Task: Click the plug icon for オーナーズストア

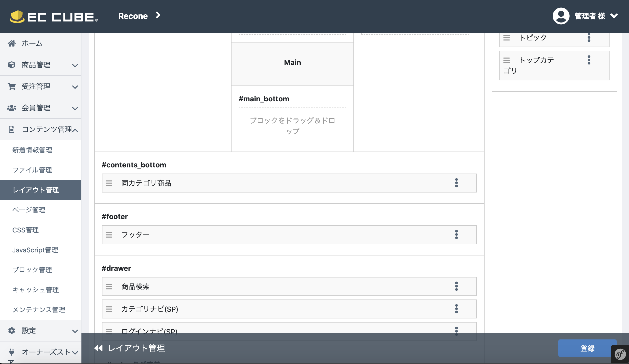Action: (x=12, y=352)
